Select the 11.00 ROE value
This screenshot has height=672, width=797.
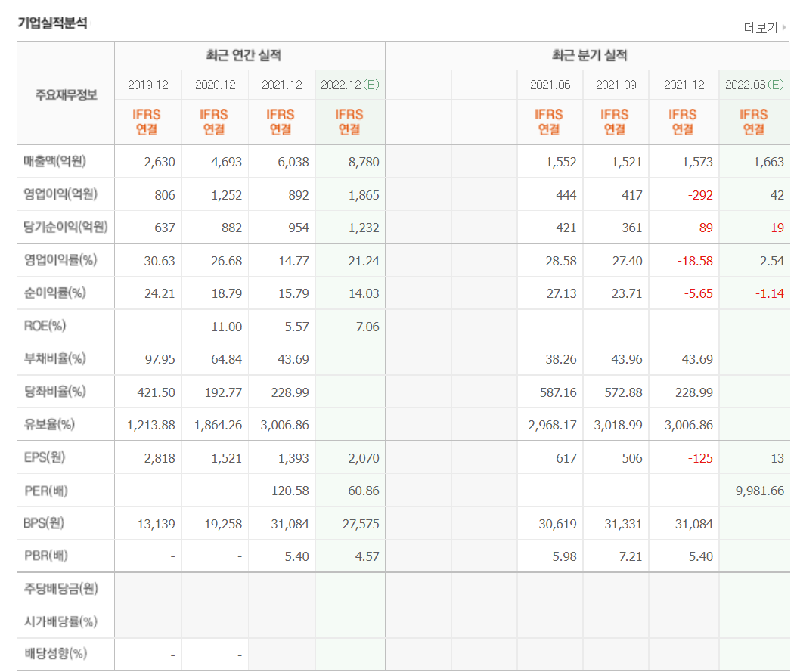pyautogui.click(x=227, y=327)
